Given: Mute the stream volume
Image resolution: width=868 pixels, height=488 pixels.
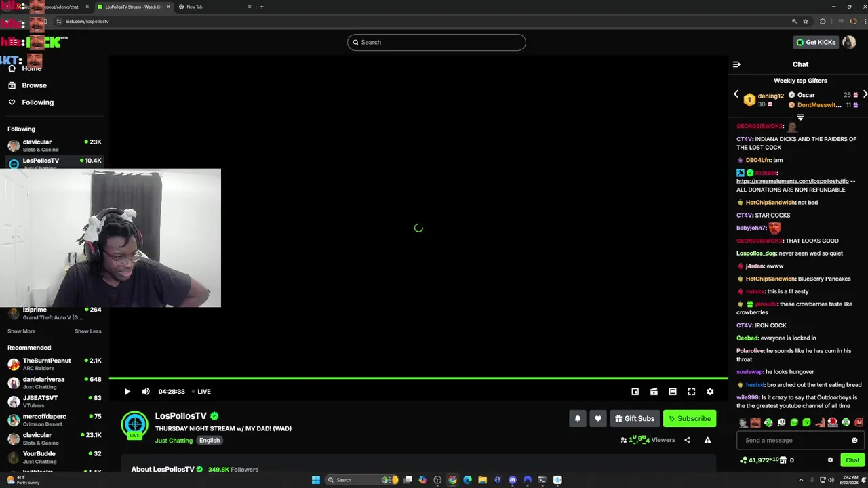Looking at the screenshot, I should [x=146, y=392].
